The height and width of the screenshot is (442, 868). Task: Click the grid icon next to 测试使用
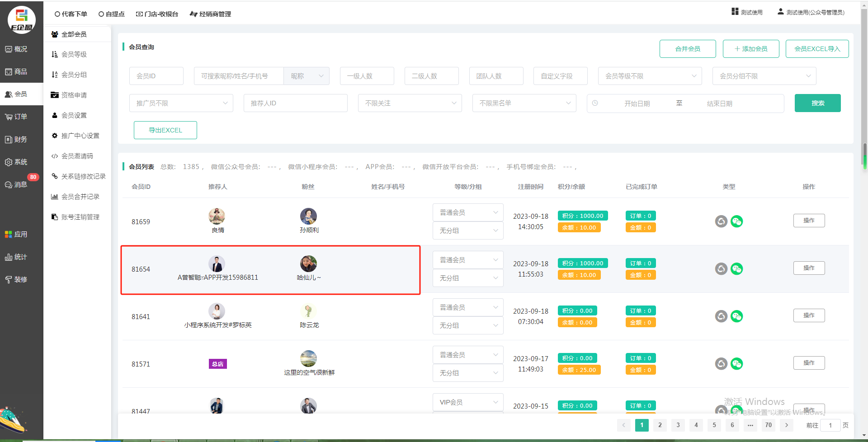pyautogui.click(x=735, y=12)
